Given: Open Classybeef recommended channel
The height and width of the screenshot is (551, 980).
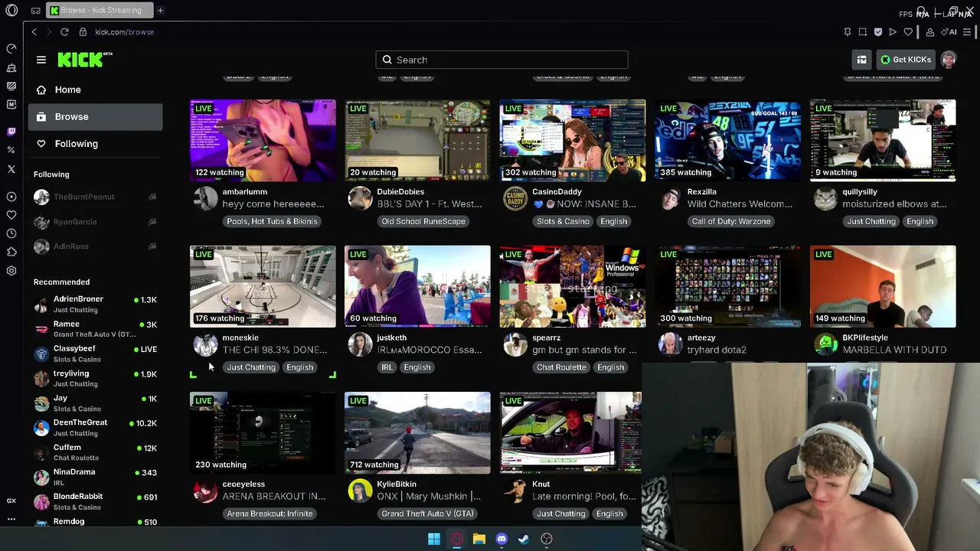Looking at the screenshot, I should (96, 354).
